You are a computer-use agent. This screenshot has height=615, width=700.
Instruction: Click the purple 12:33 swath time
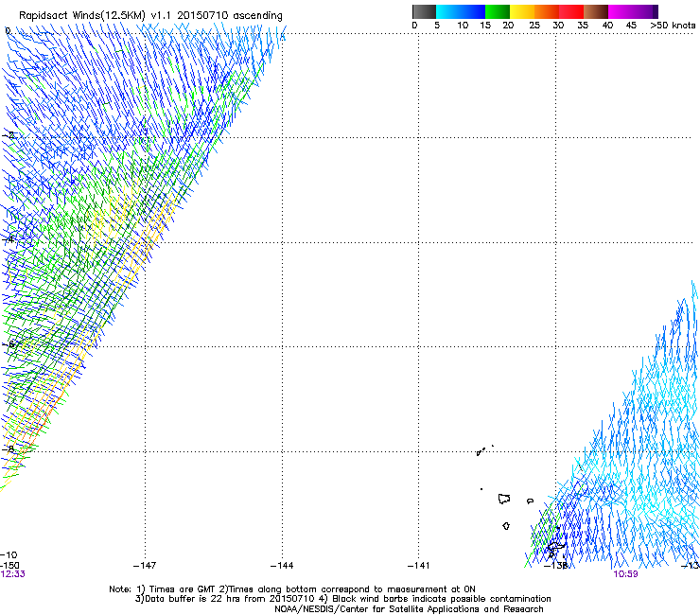[12, 574]
